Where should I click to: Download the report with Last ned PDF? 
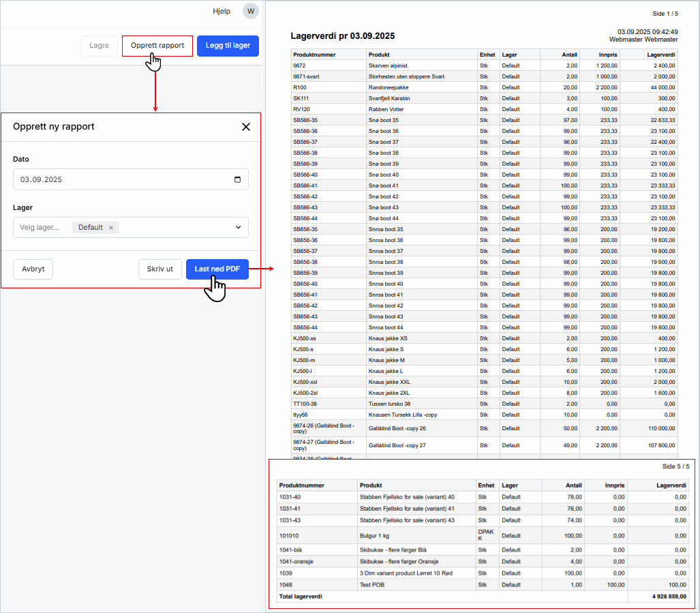pos(217,269)
